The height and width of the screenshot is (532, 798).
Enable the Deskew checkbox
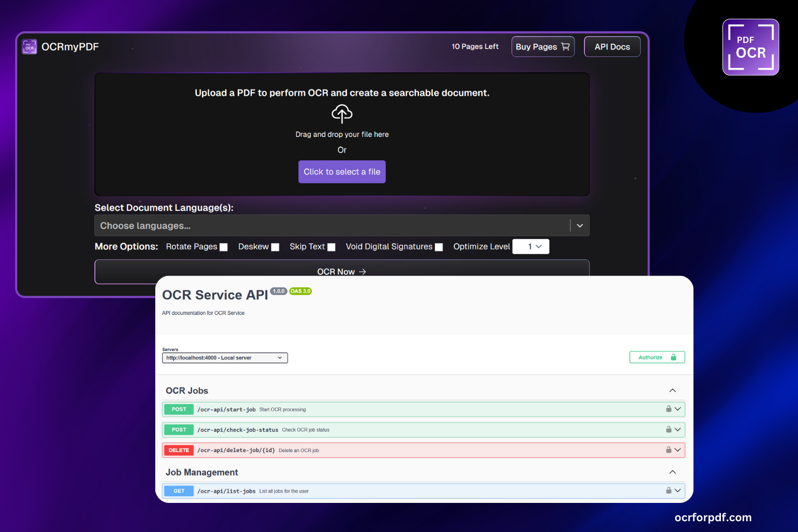click(275, 247)
